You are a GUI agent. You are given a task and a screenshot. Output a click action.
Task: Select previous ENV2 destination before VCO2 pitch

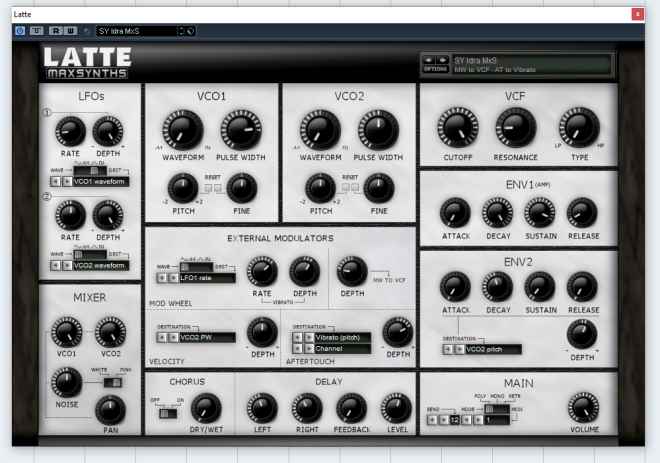point(448,349)
